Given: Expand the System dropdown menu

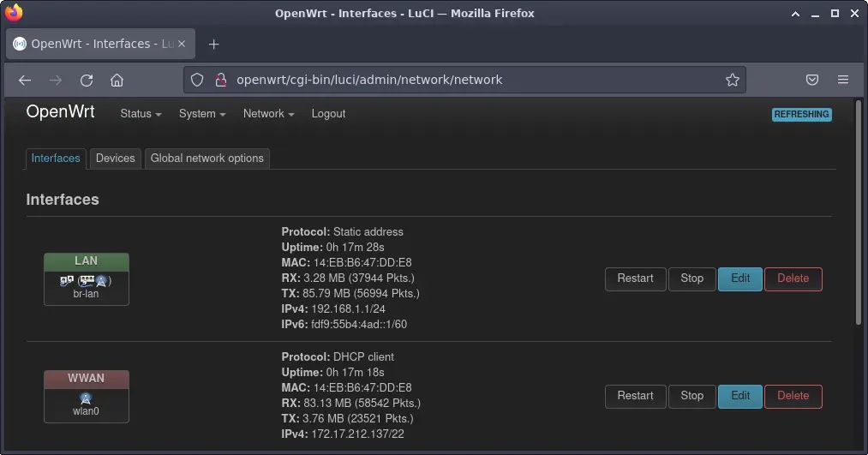Looking at the screenshot, I should point(202,114).
